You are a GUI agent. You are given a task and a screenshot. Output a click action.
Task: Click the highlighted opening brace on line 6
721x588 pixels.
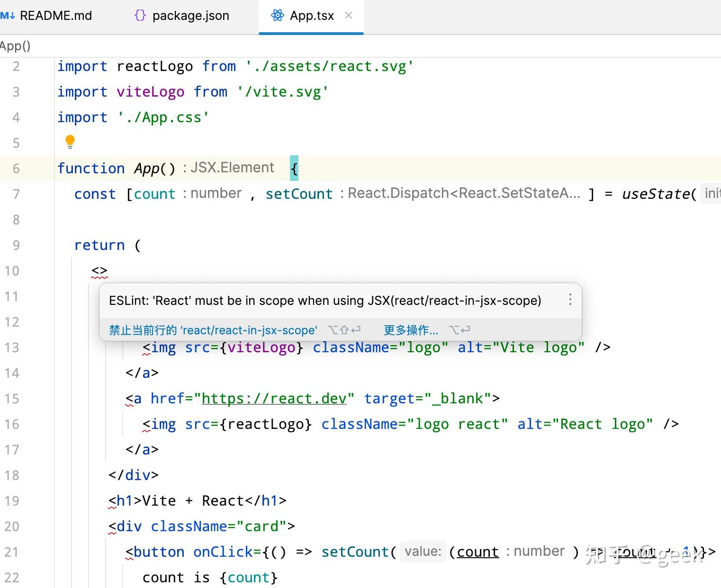pyautogui.click(x=294, y=168)
